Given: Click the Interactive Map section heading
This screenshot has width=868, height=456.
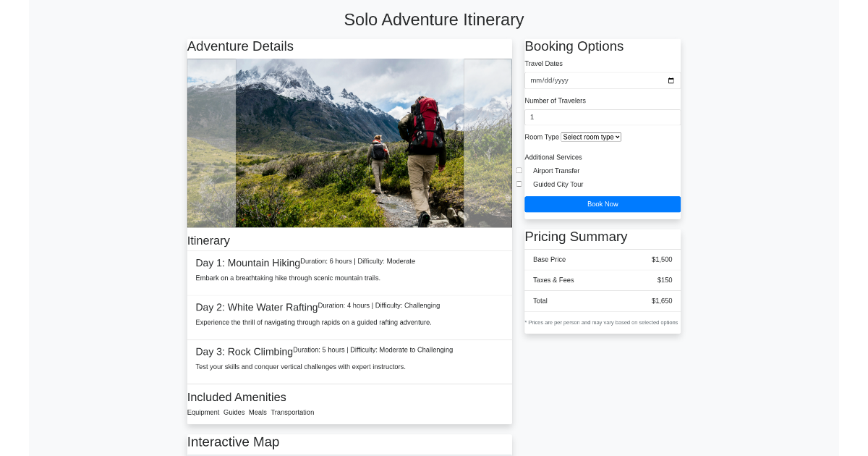Looking at the screenshot, I should (233, 442).
